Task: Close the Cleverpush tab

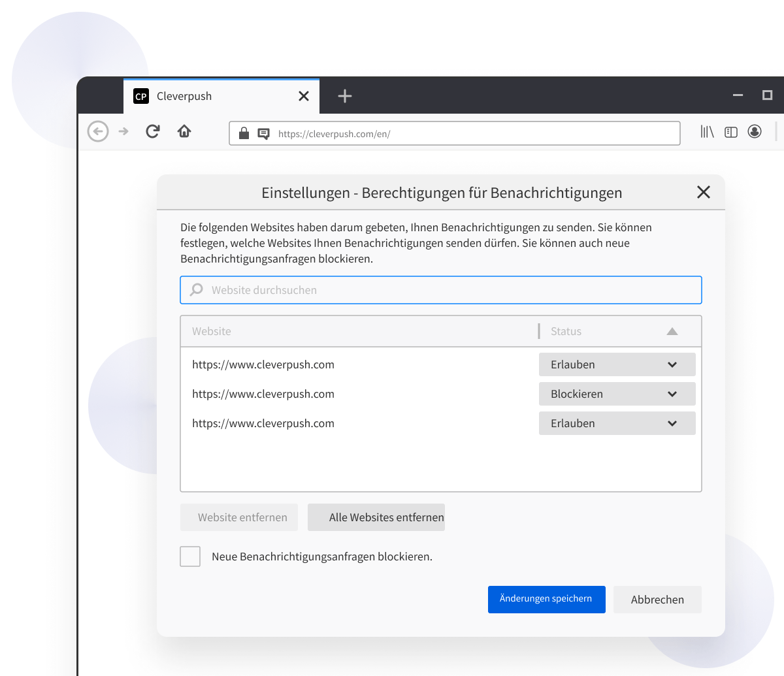Action: (x=304, y=96)
